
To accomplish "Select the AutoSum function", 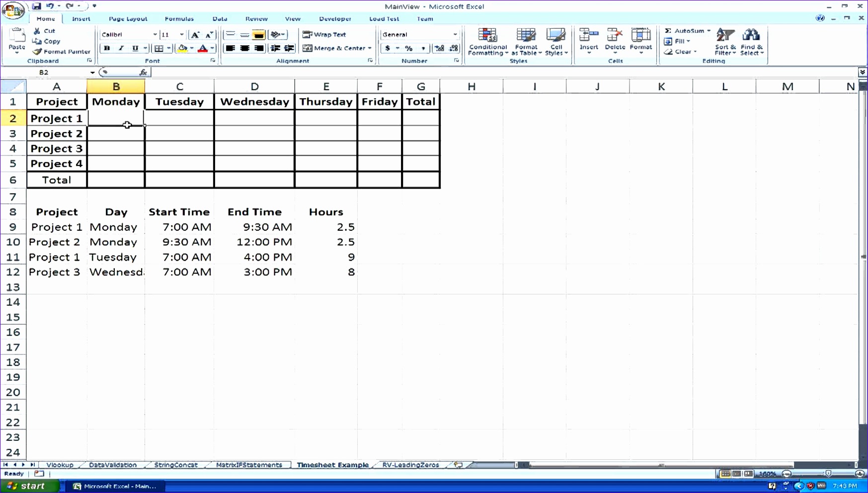I will (x=687, y=30).
